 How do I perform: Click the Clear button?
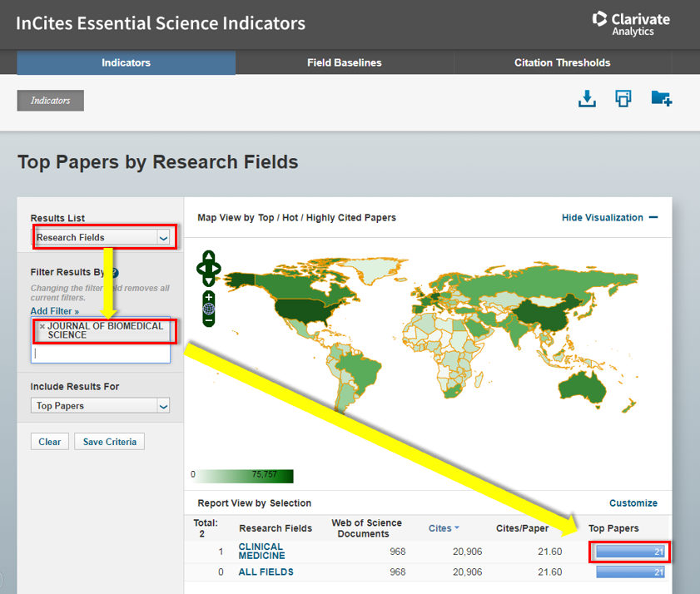coord(50,442)
